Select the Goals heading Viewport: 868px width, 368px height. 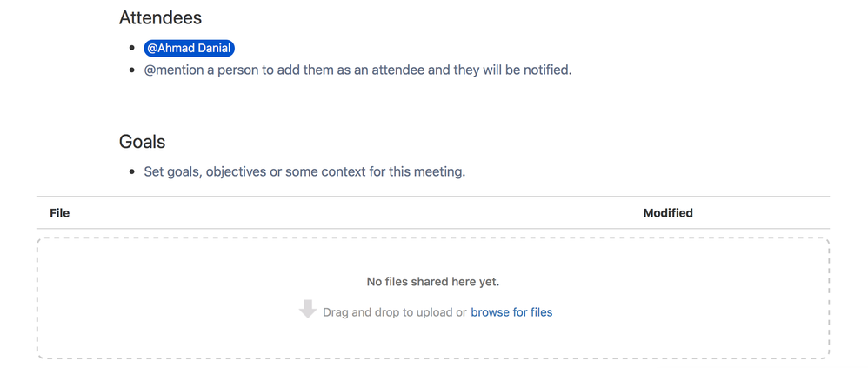(x=143, y=142)
